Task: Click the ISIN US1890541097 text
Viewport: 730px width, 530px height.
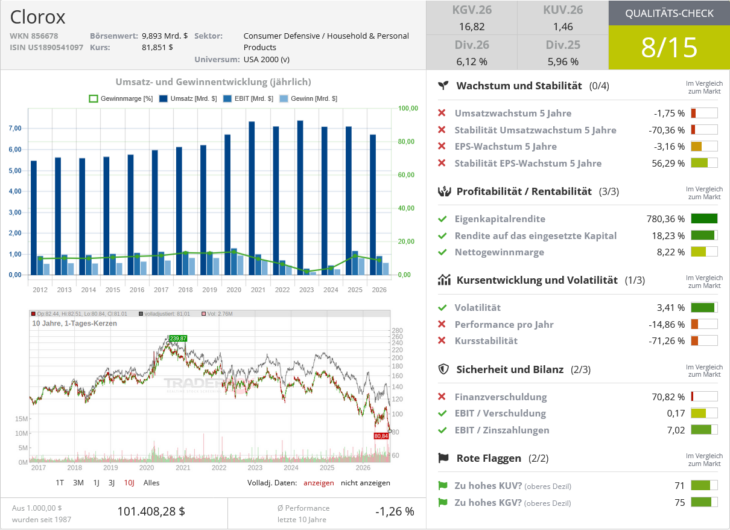Action: click(46, 48)
